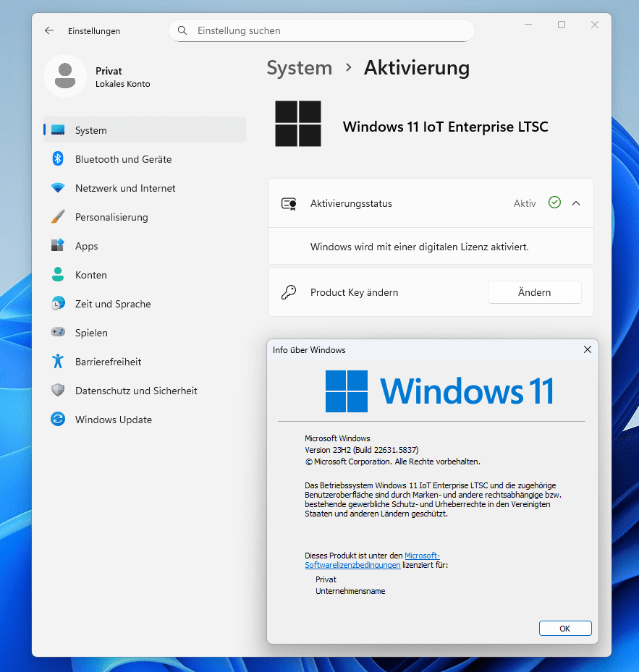Screen dimensions: 639x672
Task: Open Personalisierung settings
Action: (145, 217)
